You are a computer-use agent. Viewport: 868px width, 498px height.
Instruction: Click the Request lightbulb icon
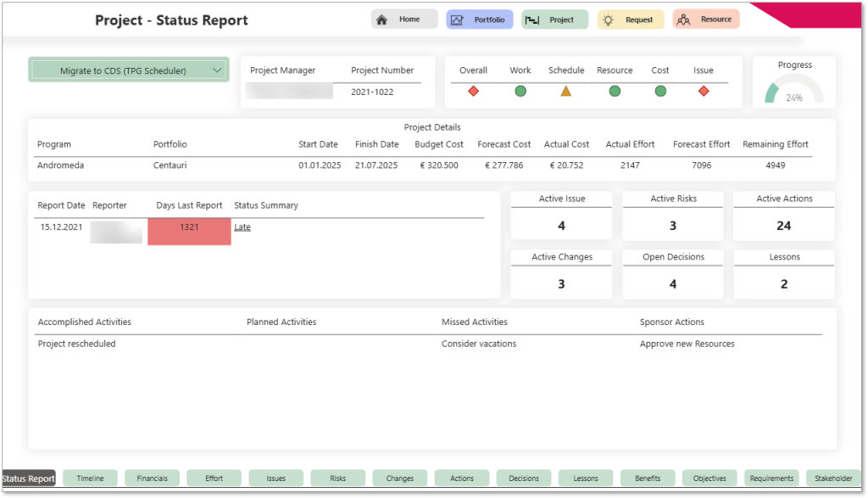[x=607, y=19]
